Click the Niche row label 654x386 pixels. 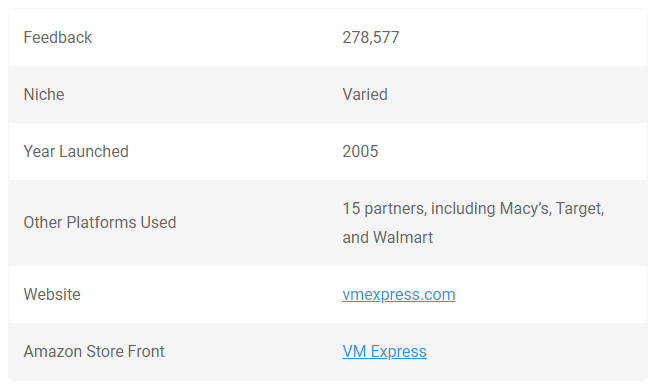point(44,94)
